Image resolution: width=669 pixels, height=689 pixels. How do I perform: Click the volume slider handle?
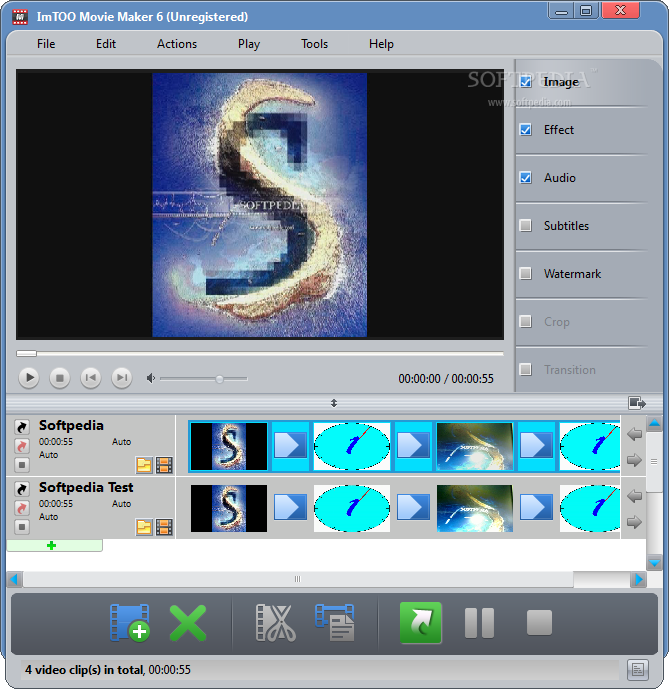[219, 379]
